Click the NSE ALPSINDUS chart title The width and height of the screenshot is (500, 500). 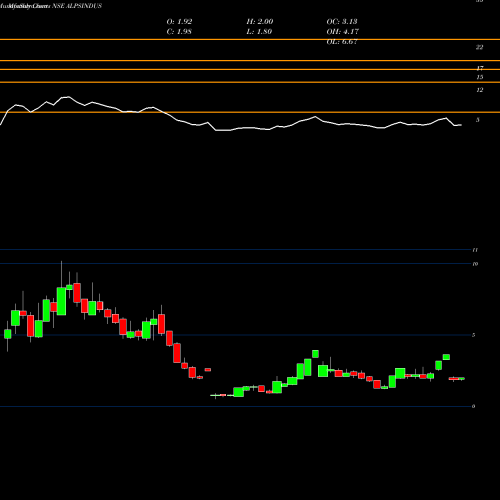77,6
